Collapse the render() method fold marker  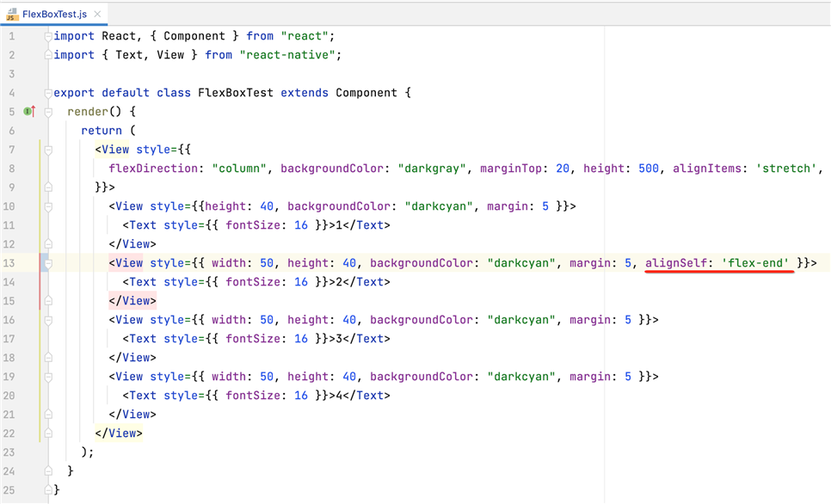(48, 112)
